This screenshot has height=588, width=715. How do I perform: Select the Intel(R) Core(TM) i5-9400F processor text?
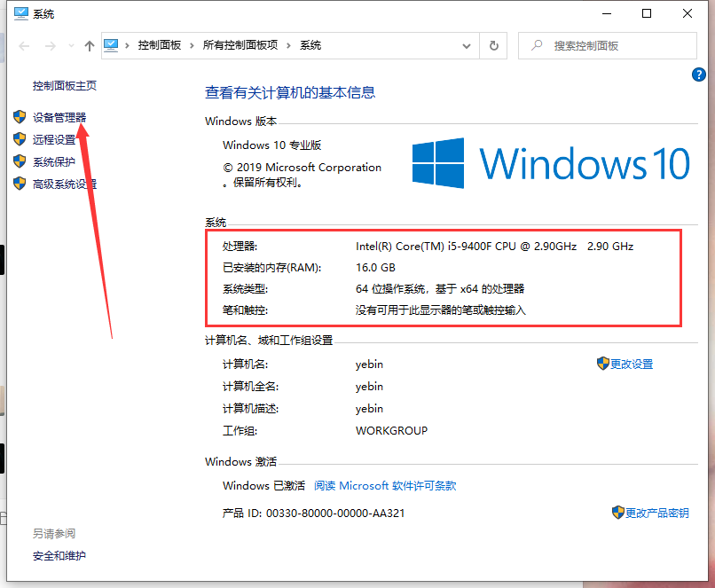495,247
